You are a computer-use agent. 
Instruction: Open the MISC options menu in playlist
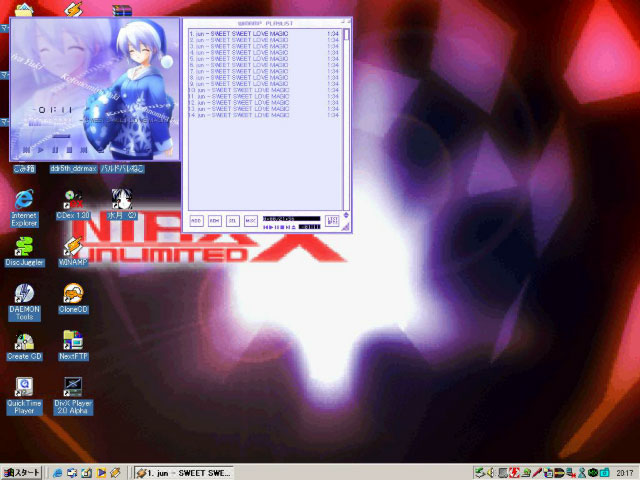tap(250, 220)
